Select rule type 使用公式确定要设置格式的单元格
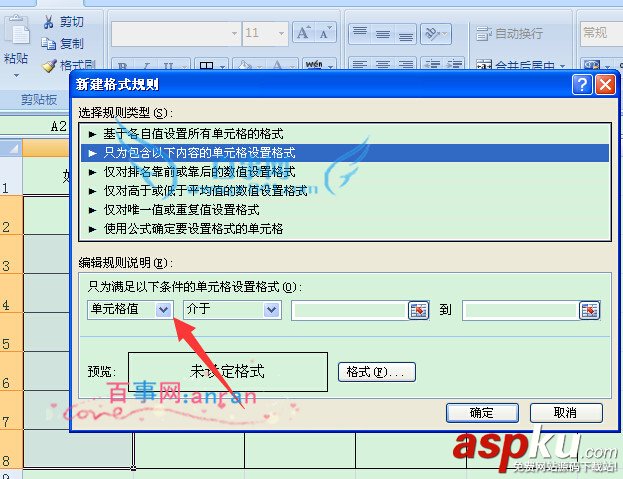623x479 pixels. coord(345,229)
